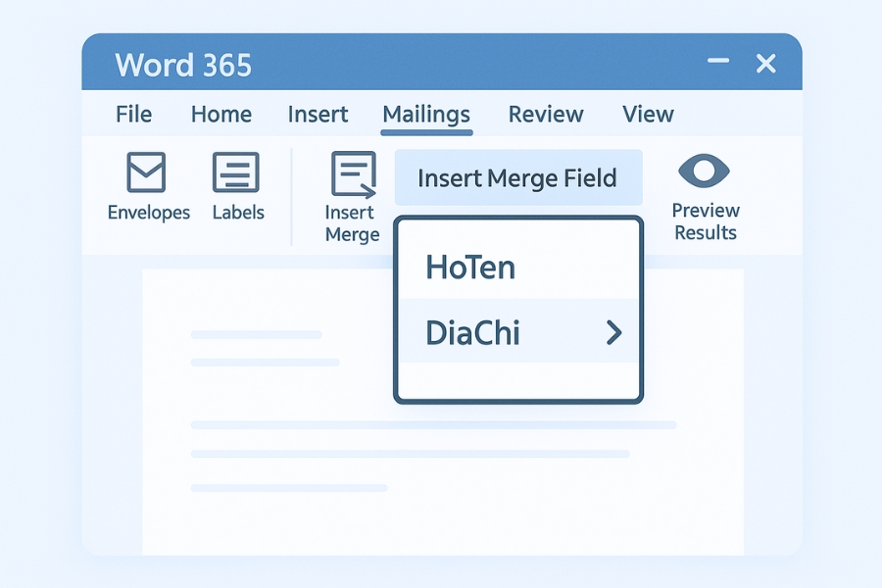
Task: Open the Review tab
Action: click(x=545, y=115)
